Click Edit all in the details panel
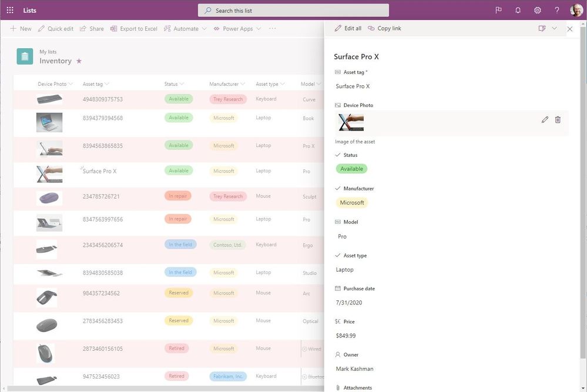The width and height of the screenshot is (587, 392). point(348,28)
